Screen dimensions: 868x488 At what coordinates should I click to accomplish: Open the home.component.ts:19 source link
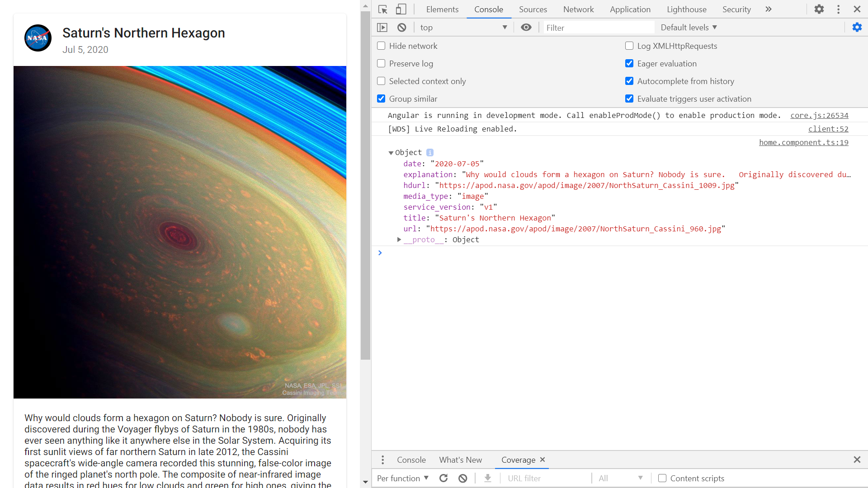coord(803,142)
